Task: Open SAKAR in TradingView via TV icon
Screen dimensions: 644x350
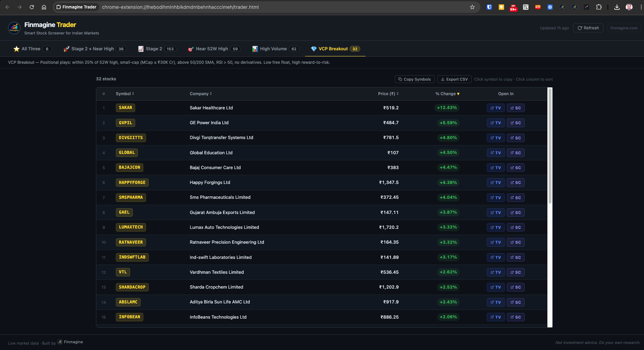Action: click(x=496, y=108)
